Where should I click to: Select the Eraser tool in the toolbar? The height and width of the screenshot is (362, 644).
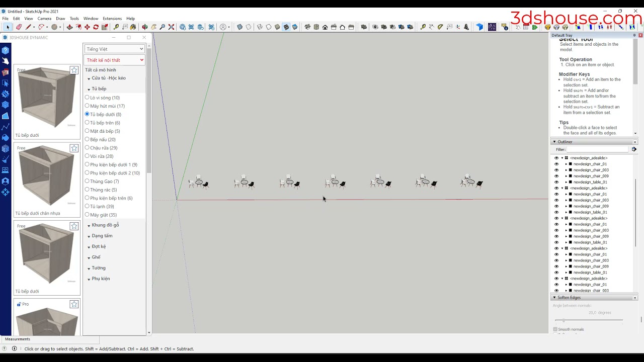tap(19, 27)
